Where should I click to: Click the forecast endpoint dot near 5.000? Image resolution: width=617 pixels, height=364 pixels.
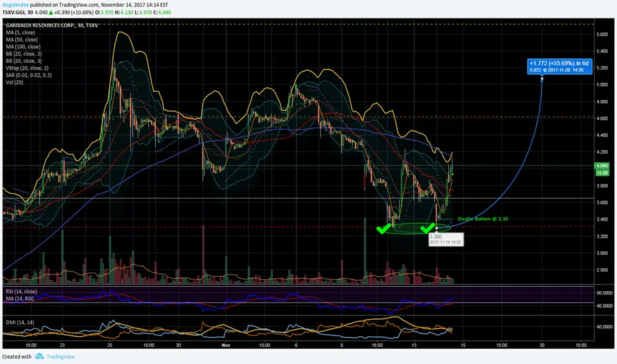(542, 79)
